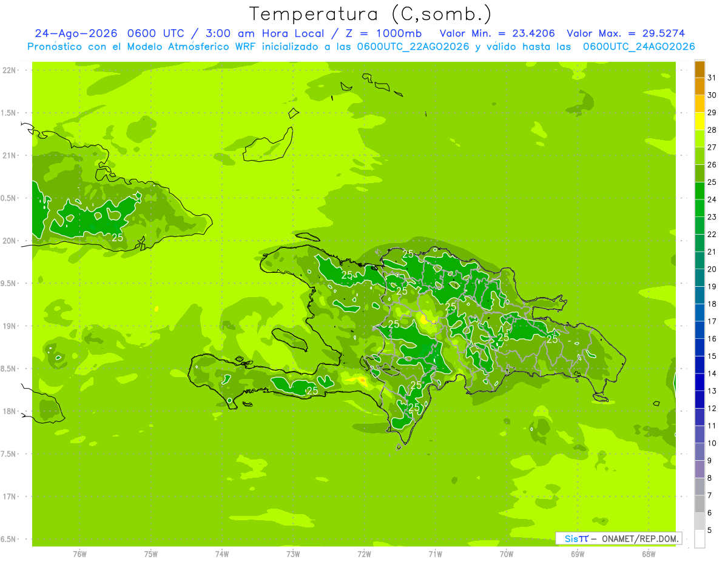Click the 31 degree color swatch in legend

click(699, 69)
